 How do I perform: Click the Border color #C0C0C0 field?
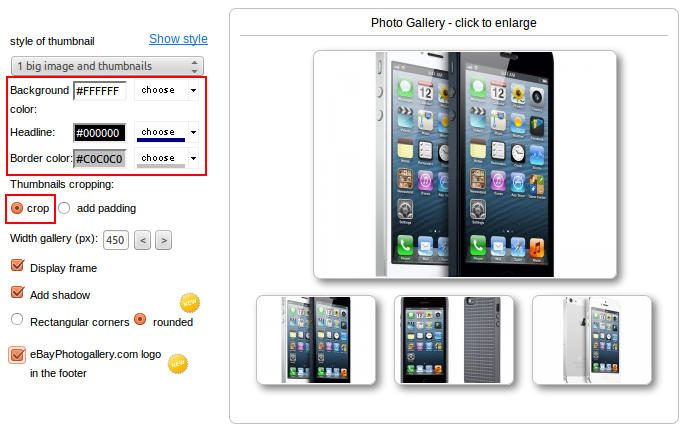click(x=99, y=159)
